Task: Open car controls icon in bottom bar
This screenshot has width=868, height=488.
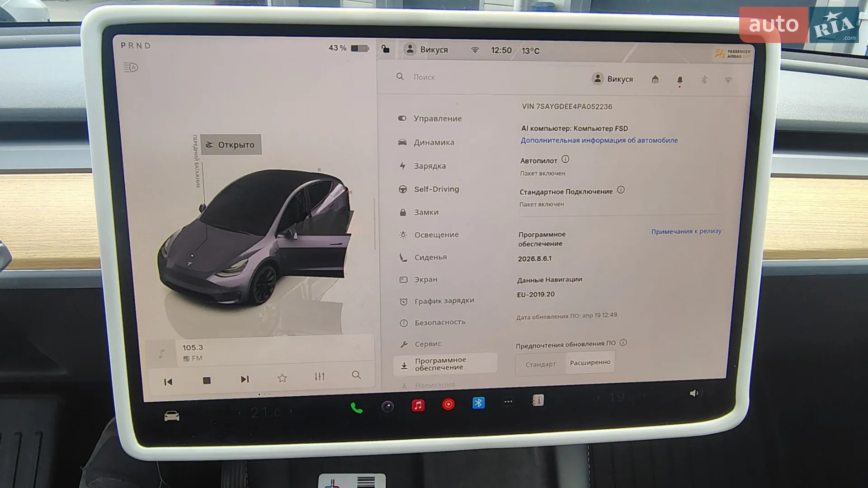Action: click(x=172, y=416)
